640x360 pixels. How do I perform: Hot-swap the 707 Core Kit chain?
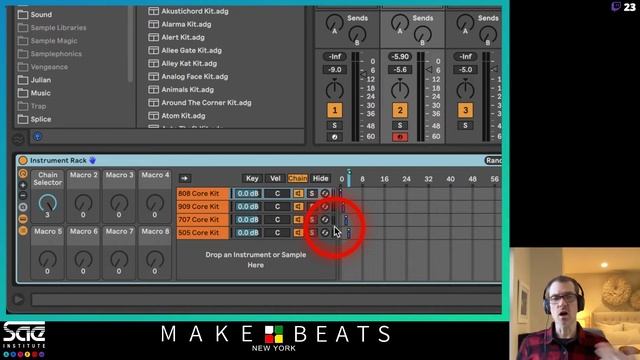(x=325, y=220)
